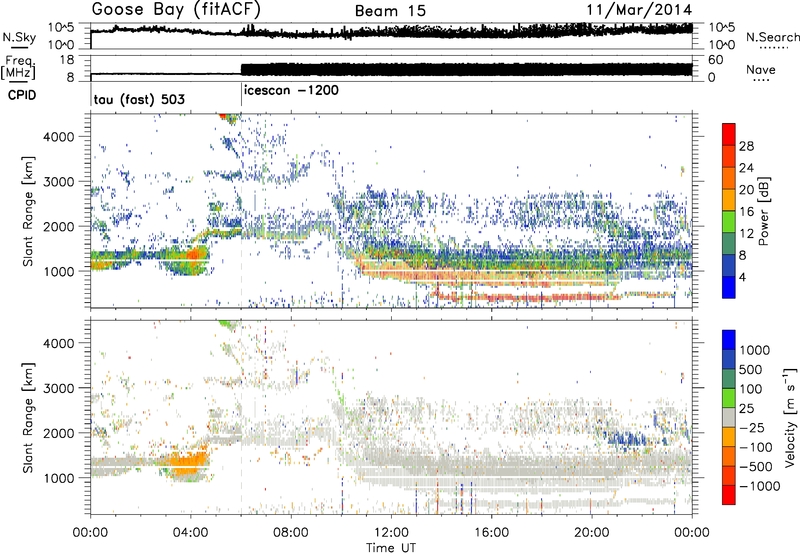Click the "24" label on Power colorbar
800x554 pixels.
coord(746,168)
